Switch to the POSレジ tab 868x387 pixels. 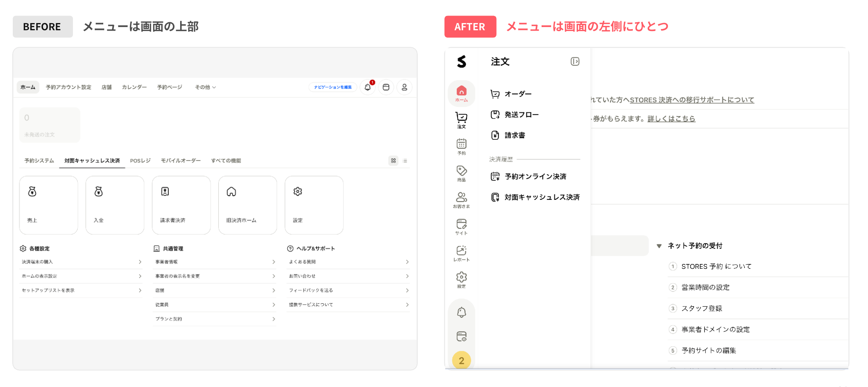(140, 160)
